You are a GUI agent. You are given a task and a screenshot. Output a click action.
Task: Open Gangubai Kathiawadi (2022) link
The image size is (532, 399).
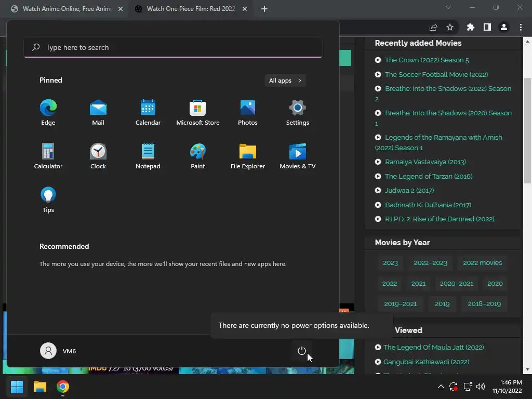tap(426, 362)
